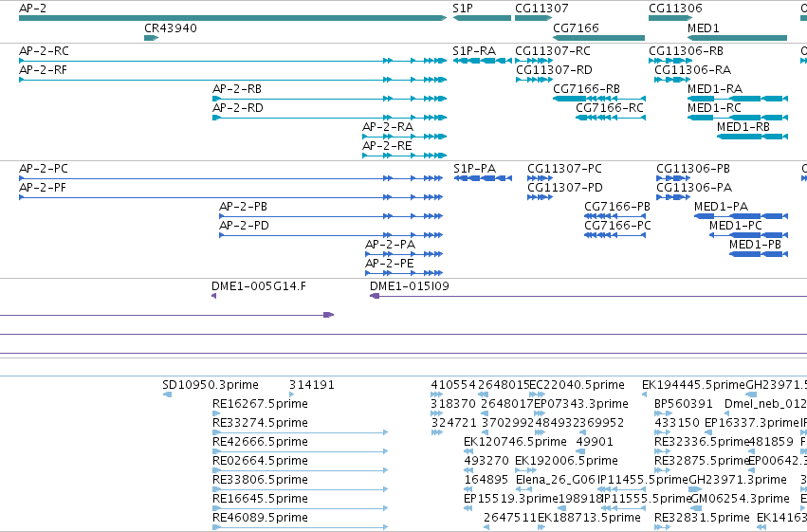The width and height of the screenshot is (807, 532).
Task: Select the RE02664.5prime EST
Action: point(300,470)
